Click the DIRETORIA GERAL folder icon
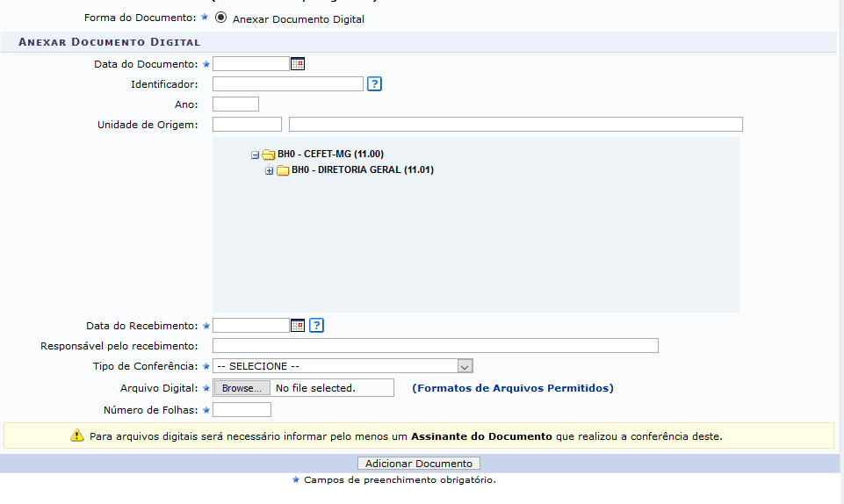The height and width of the screenshot is (504, 844). point(283,170)
